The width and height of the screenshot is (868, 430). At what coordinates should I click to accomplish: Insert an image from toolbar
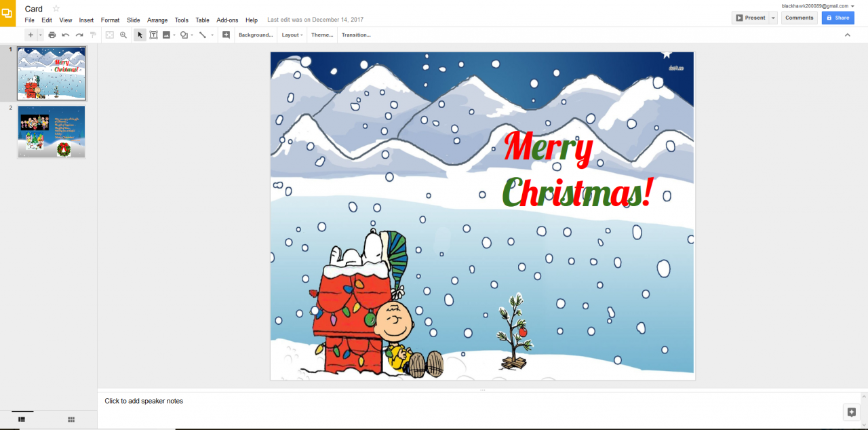166,35
